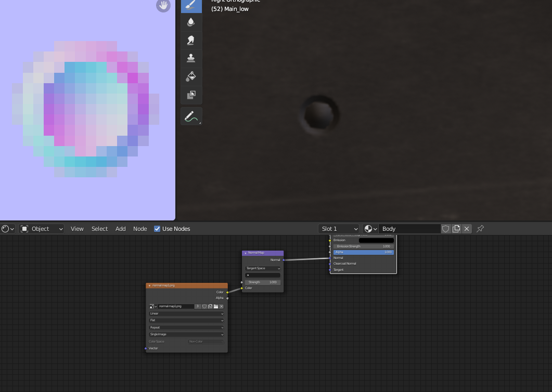Select the Mask tool

tap(191, 95)
